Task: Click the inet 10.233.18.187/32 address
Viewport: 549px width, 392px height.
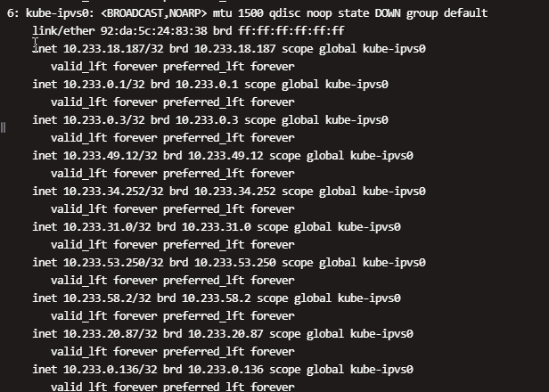Action: (x=98, y=49)
